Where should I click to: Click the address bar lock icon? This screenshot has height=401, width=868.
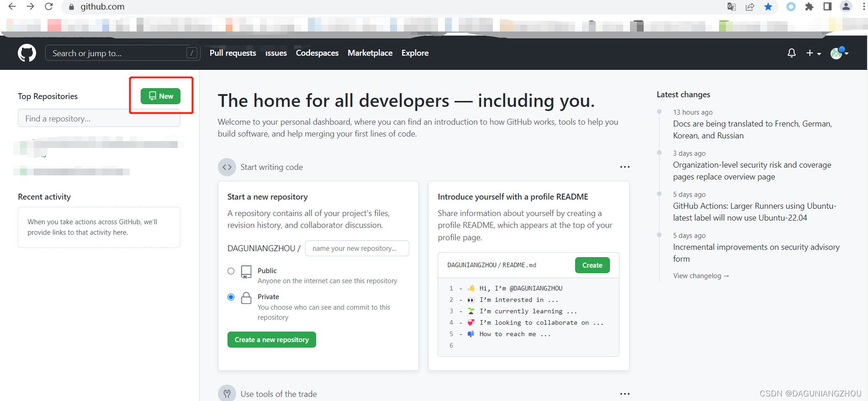[x=71, y=7]
